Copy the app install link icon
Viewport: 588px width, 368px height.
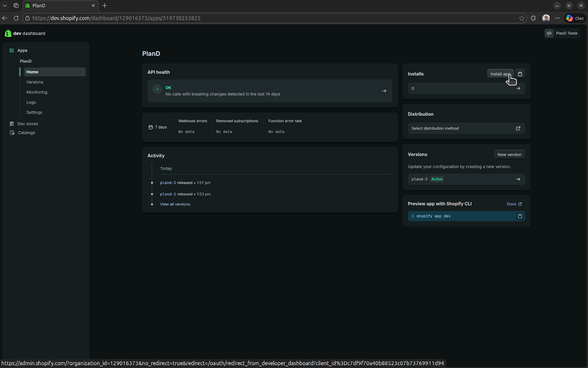pos(520,74)
